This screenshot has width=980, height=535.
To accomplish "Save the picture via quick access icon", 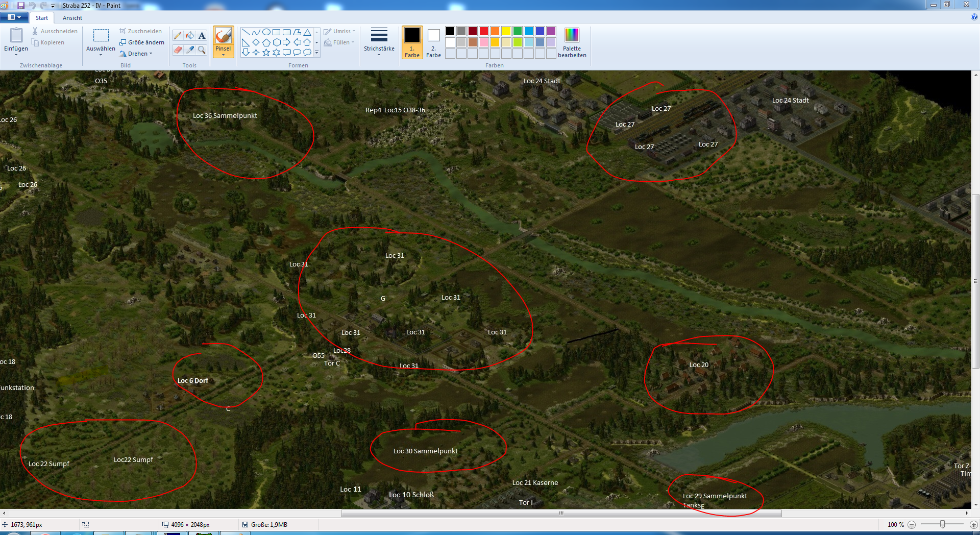I will [21, 5].
